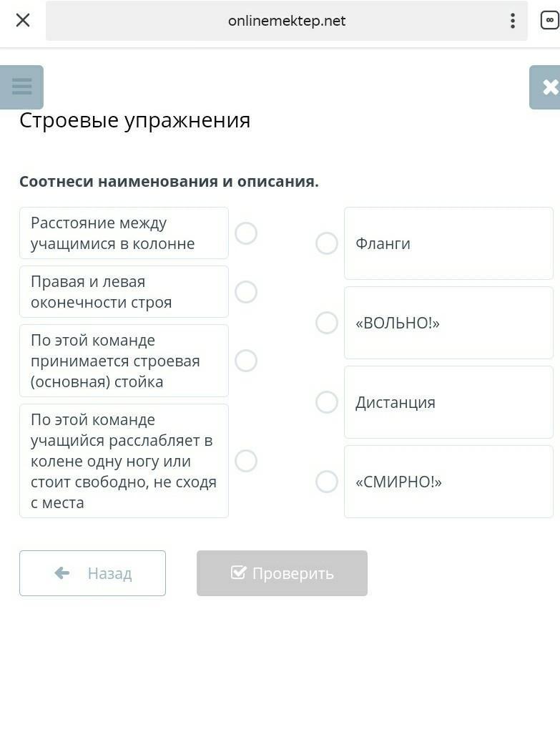560x750 pixels.
Task: Click the «СМИРНО!» answer card
Action: [x=448, y=482]
